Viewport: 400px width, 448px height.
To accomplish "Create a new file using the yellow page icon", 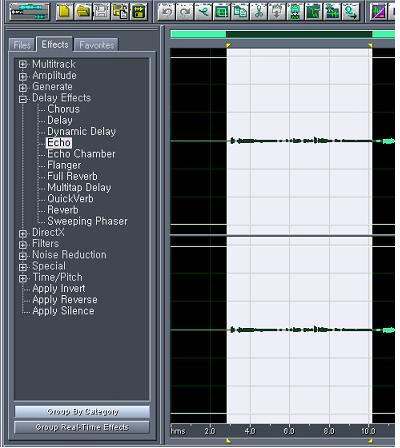I will 64,12.
